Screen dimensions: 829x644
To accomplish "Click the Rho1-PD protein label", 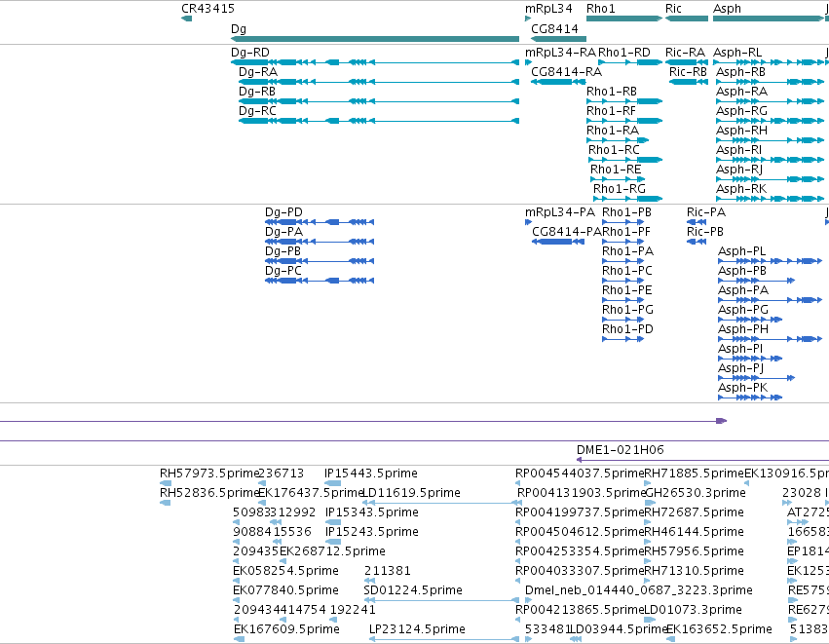I will click(627, 329).
